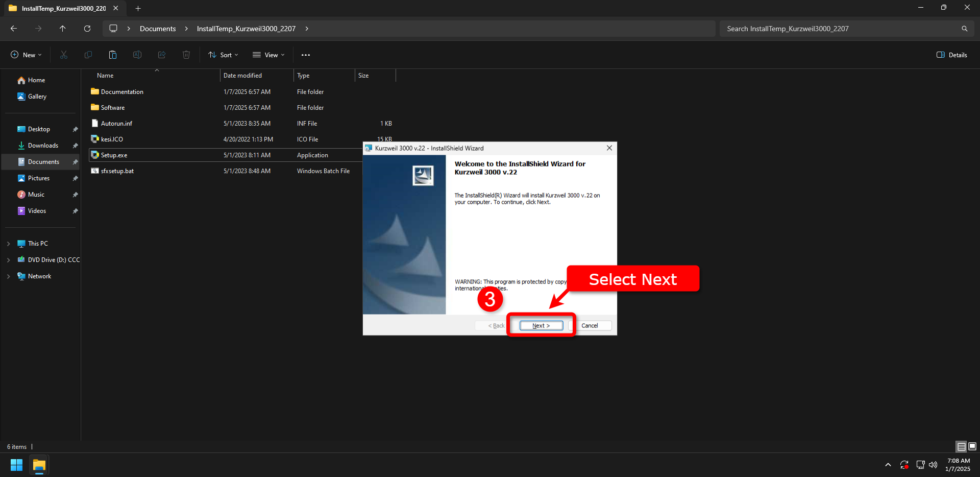Unpin Downloads using its pin icon
Screen dimensions: 980x477
[75, 146]
